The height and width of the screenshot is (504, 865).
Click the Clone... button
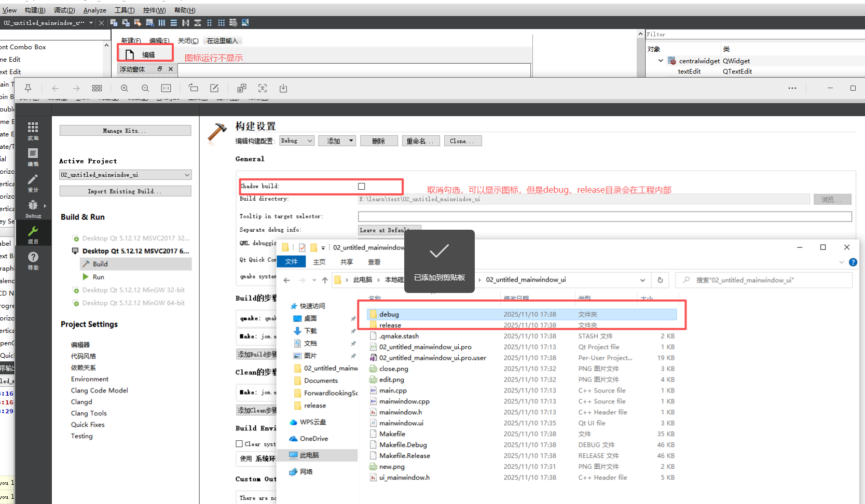coord(463,141)
